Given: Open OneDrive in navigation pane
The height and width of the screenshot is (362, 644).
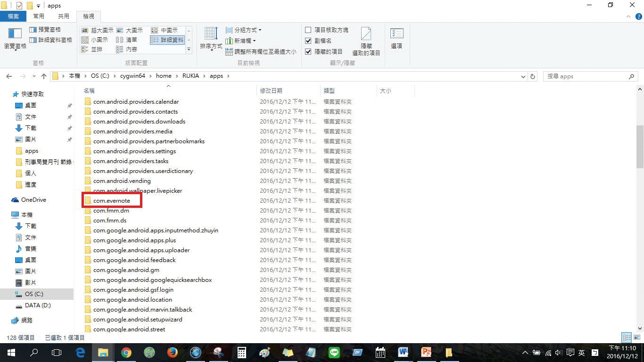Looking at the screenshot, I should coord(33,200).
